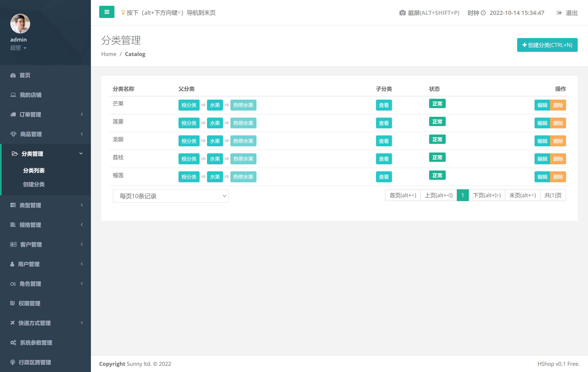Click 编辑 for the 芒果 row
Image resolution: width=588 pixels, height=372 pixels.
click(542, 105)
